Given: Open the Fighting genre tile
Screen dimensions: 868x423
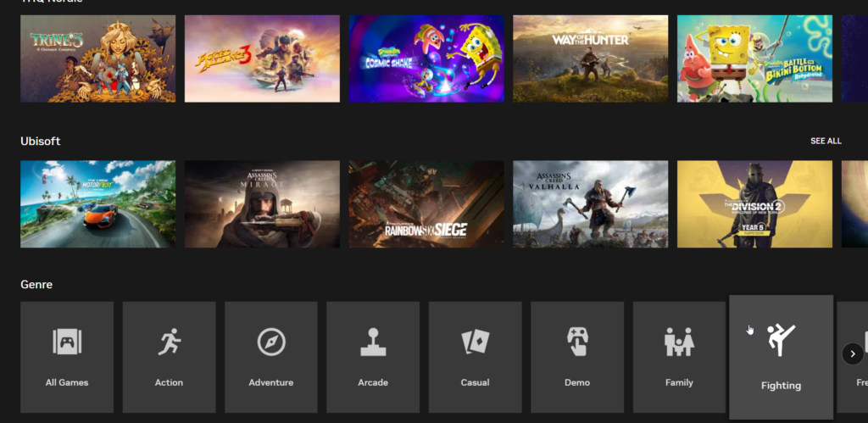Looking at the screenshot, I should (781, 357).
